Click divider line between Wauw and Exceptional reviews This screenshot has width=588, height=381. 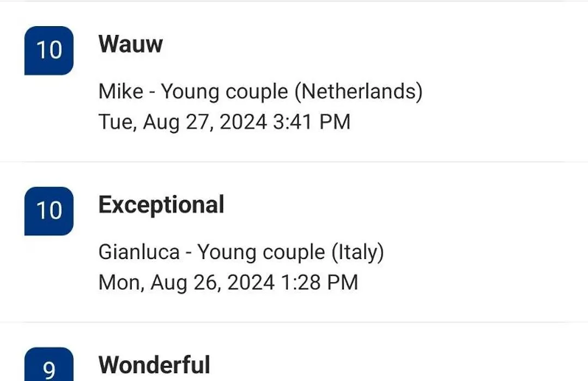pyautogui.click(x=294, y=162)
